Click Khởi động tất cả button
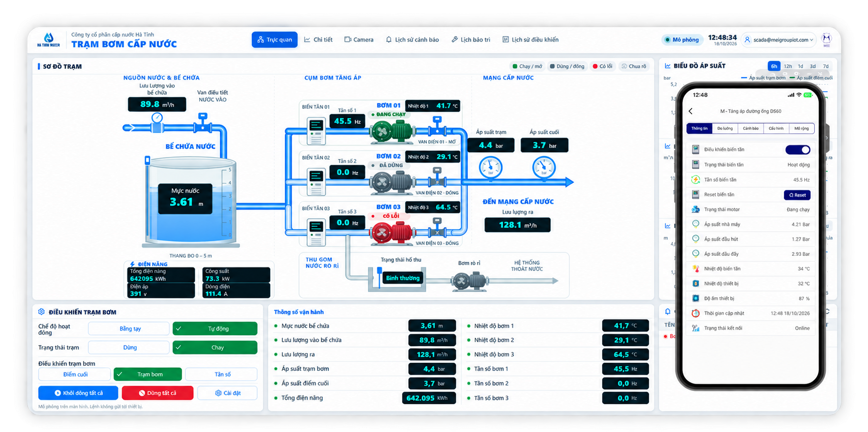This screenshot has width=868, height=432. point(78,393)
